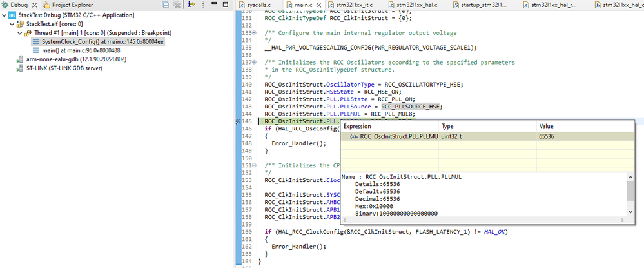Click the Expression column header in hover
Screen dimensions: 644x268
pos(390,127)
